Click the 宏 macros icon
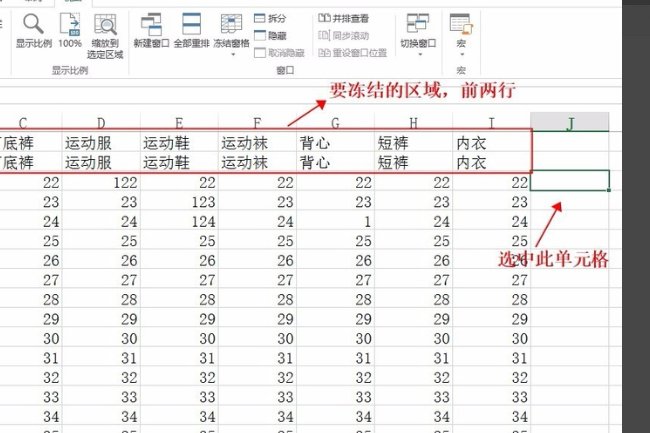The image size is (650, 433). pyautogui.click(x=461, y=26)
